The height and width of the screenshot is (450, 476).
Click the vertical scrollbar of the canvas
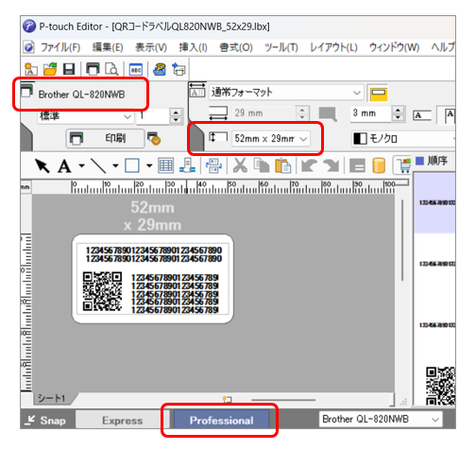[402, 239]
